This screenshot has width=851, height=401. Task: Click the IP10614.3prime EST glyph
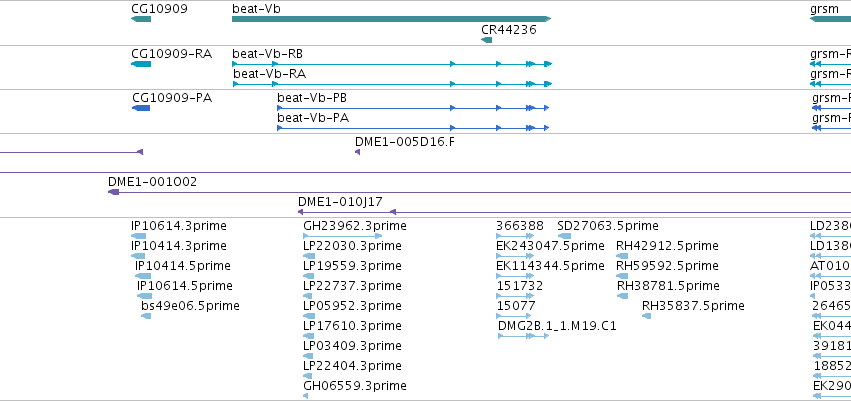(138, 236)
